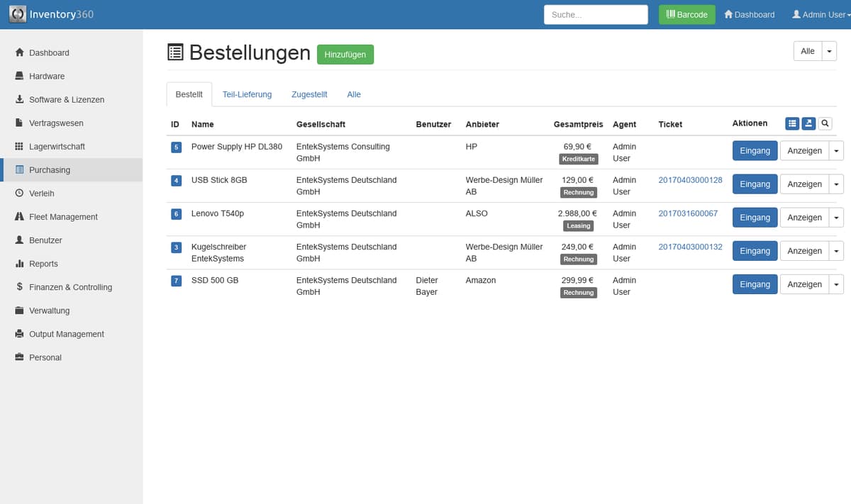Open Fleet Management from the sidebar

tap(63, 217)
